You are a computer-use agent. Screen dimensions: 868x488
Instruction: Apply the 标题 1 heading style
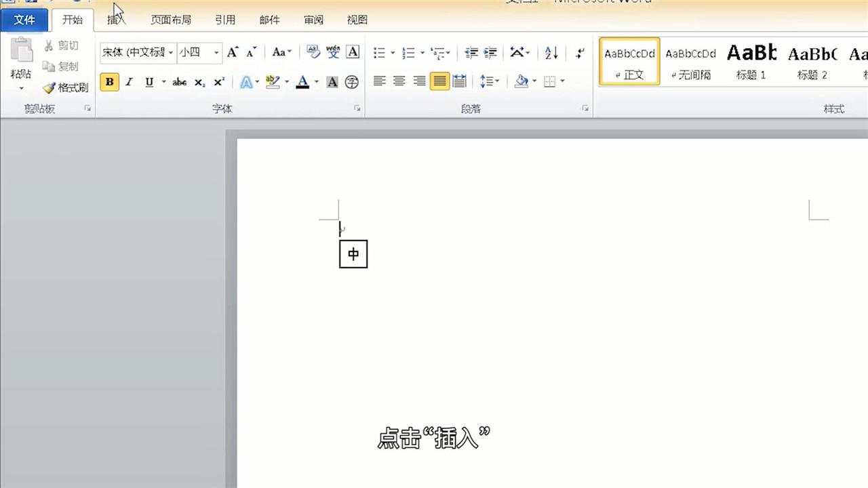coord(751,62)
